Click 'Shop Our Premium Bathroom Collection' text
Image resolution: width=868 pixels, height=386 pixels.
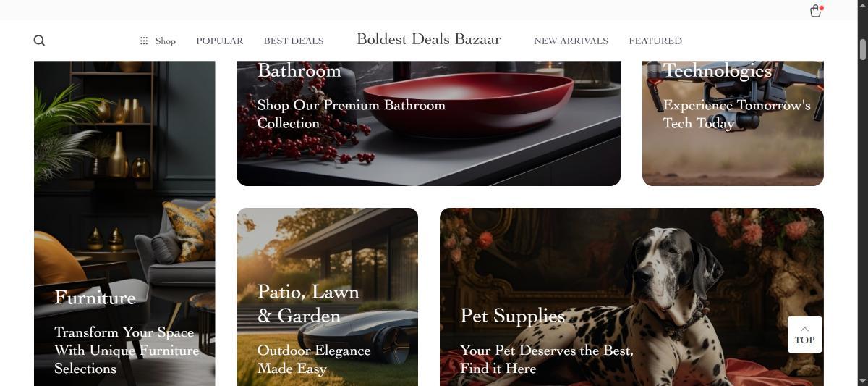352,114
